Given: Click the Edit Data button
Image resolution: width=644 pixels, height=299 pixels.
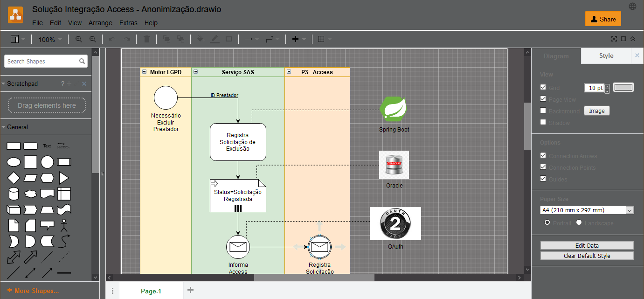Looking at the screenshot, I should (587, 245).
